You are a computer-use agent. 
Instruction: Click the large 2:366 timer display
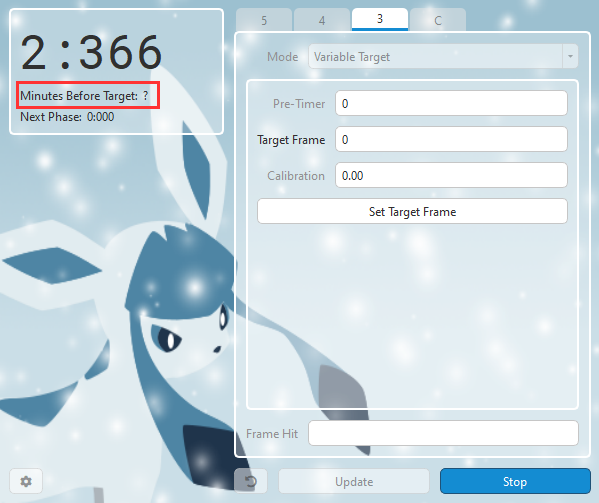92,52
